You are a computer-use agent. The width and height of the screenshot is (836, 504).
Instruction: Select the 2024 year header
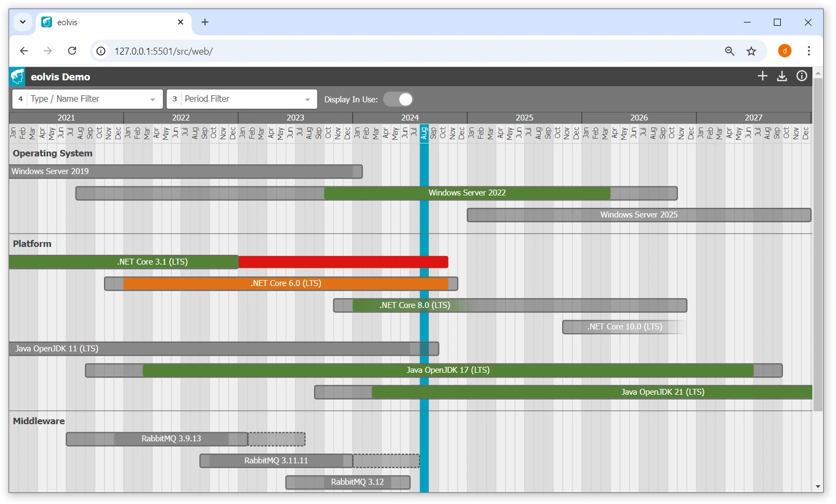tap(410, 118)
